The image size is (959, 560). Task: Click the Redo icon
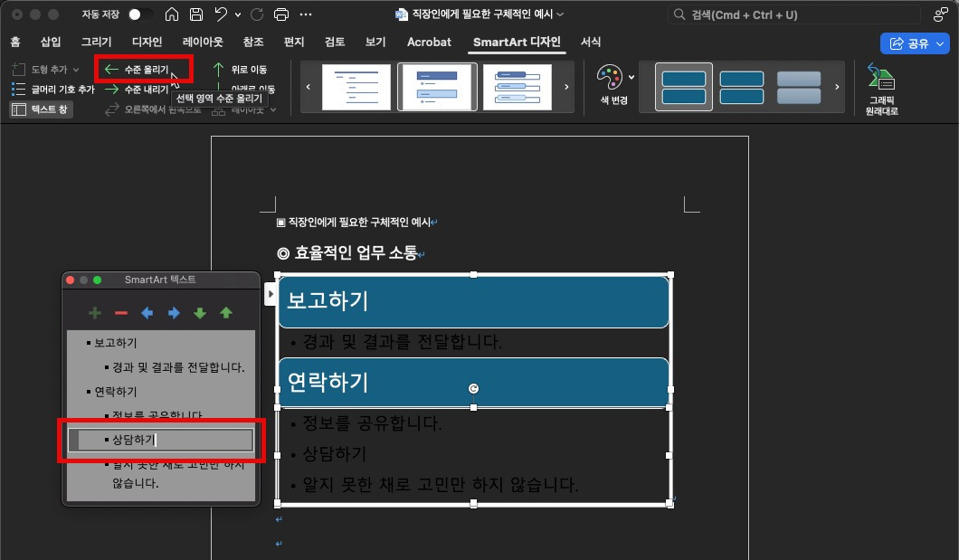pos(257,14)
